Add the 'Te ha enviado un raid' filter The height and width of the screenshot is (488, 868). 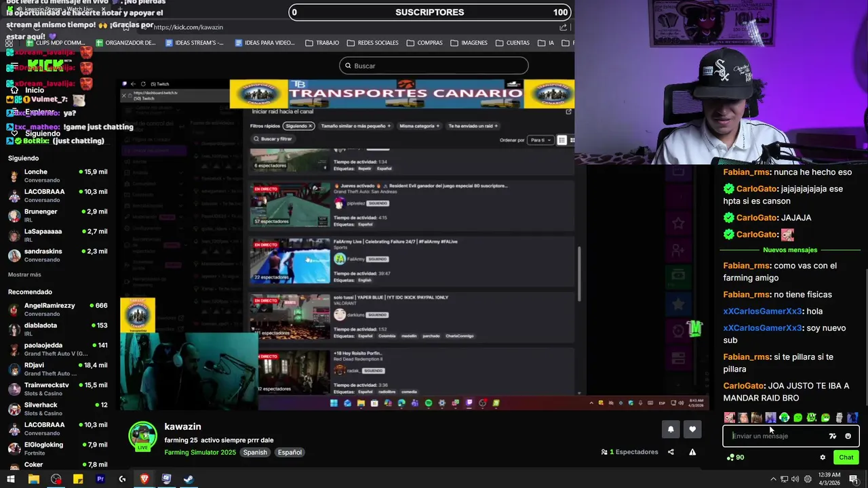473,126
